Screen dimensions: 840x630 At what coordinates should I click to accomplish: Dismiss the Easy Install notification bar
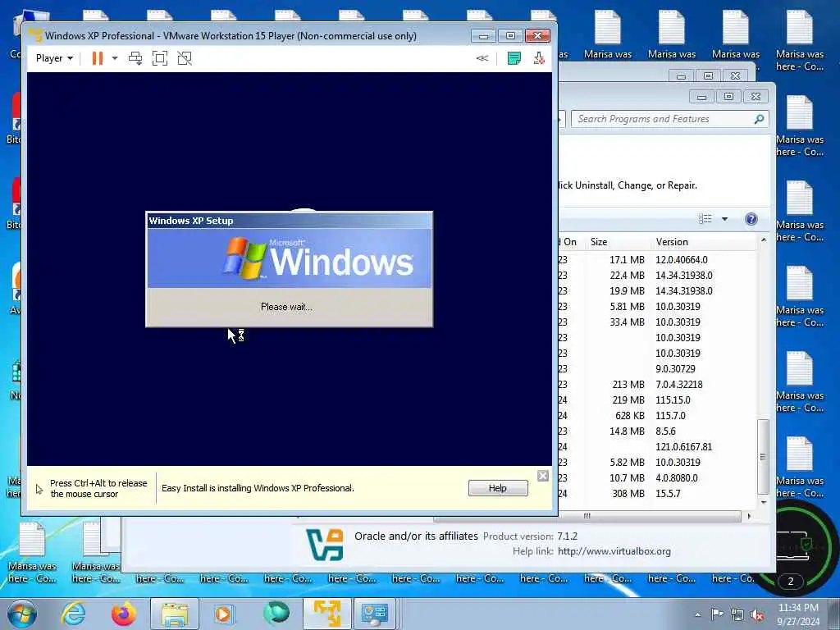coord(543,476)
